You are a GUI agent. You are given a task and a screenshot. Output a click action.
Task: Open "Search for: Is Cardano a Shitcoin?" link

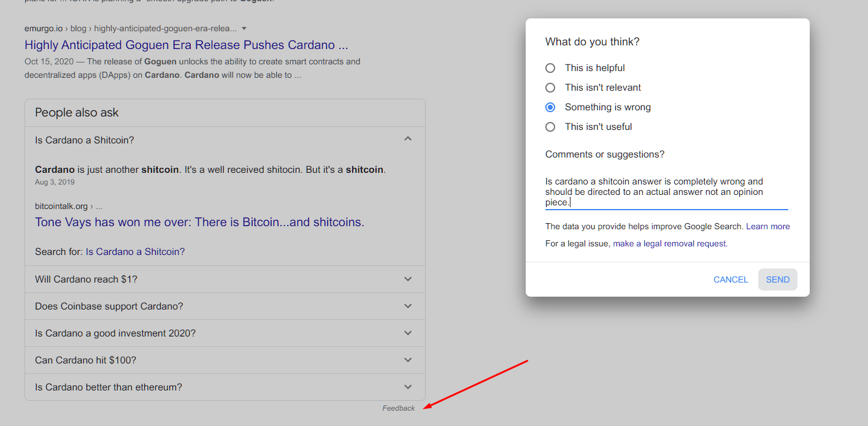click(135, 251)
